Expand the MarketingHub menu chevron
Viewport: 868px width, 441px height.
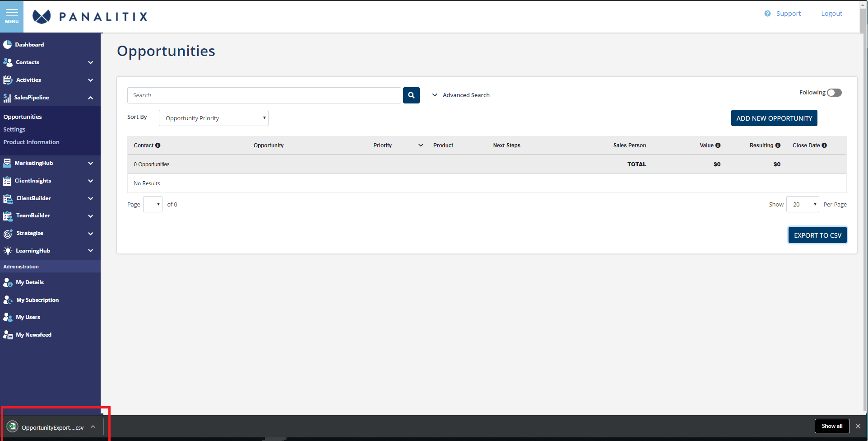coord(91,163)
